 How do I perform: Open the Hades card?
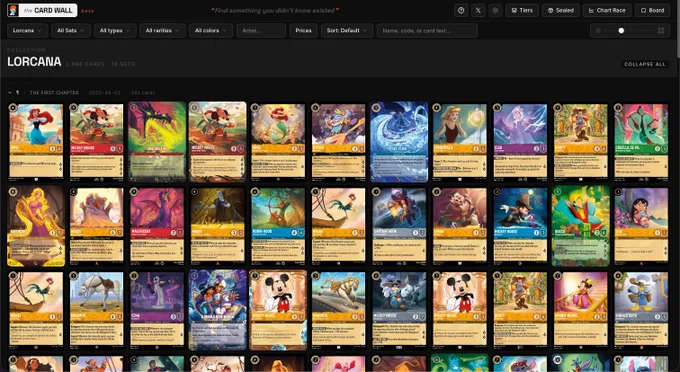click(x=217, y=226)
